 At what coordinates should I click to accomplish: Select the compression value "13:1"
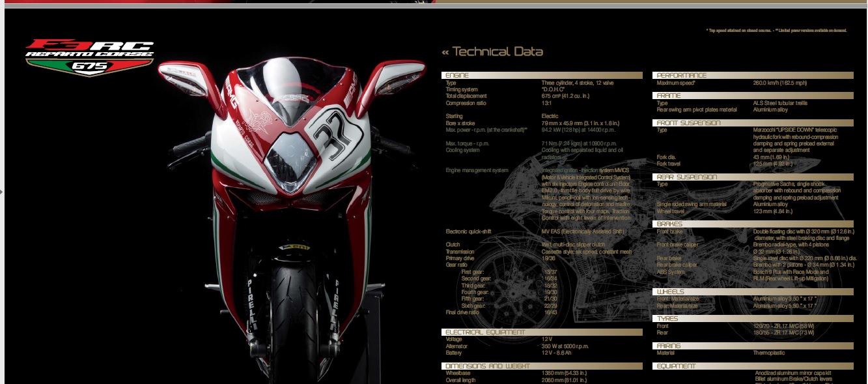(547, 103)
